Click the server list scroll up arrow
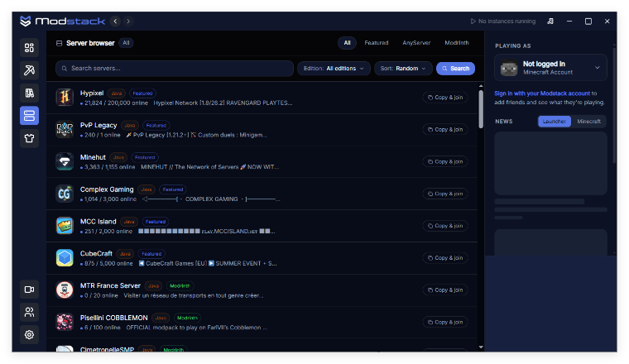 coord(481,86)
